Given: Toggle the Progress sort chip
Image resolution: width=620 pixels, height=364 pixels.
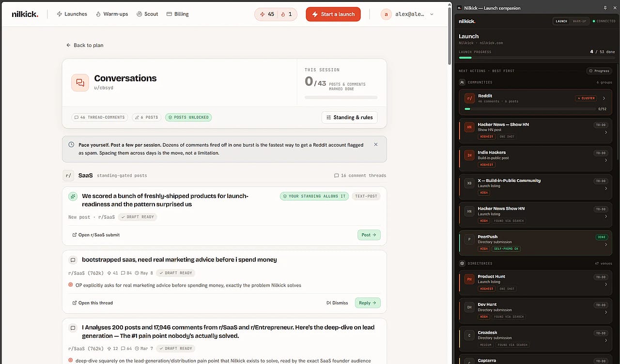Looking at the screenshot, I should (599, 71).
